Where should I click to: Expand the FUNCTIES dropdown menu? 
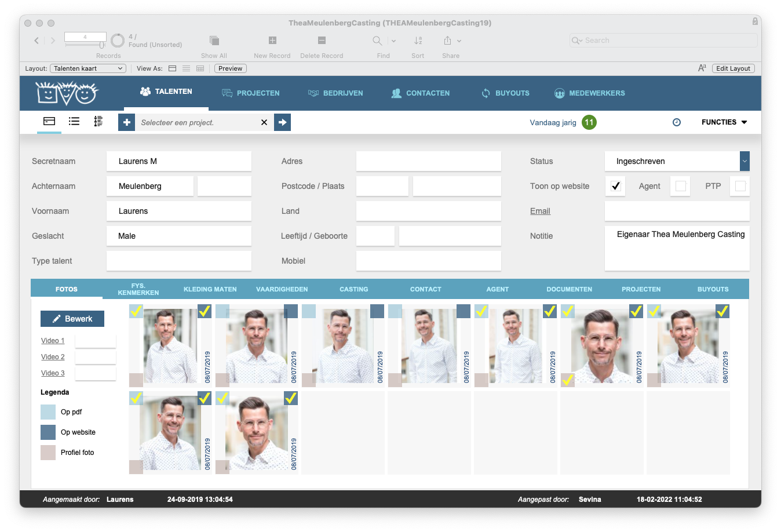coord(724,122)
